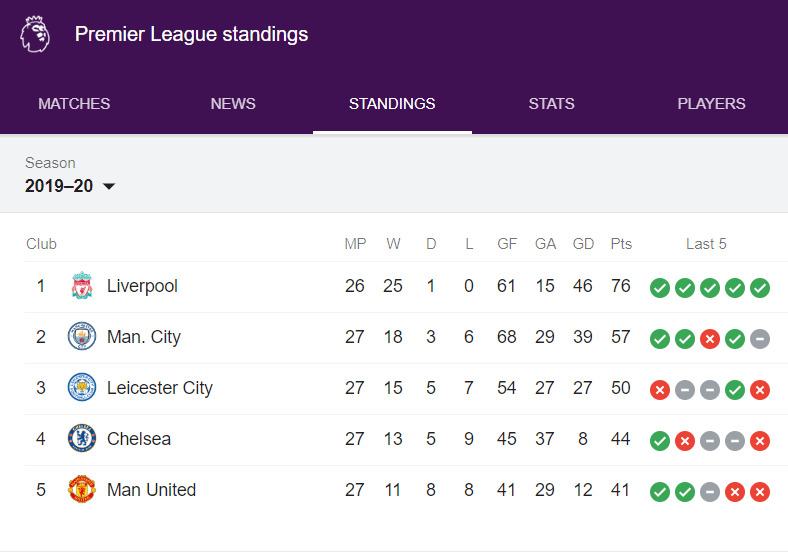Click the Pts column header
This screenshot has height=552, width=788.
click(x=621, y=244)
